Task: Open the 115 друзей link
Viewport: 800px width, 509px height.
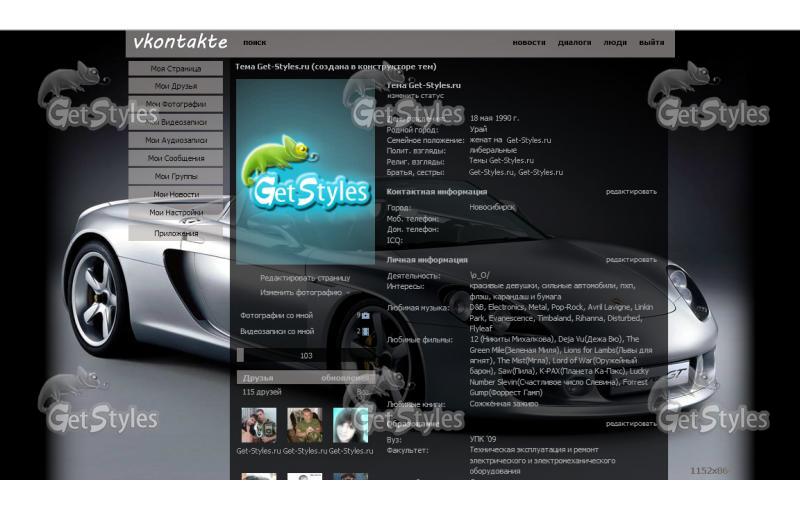Action: (262, 392)
